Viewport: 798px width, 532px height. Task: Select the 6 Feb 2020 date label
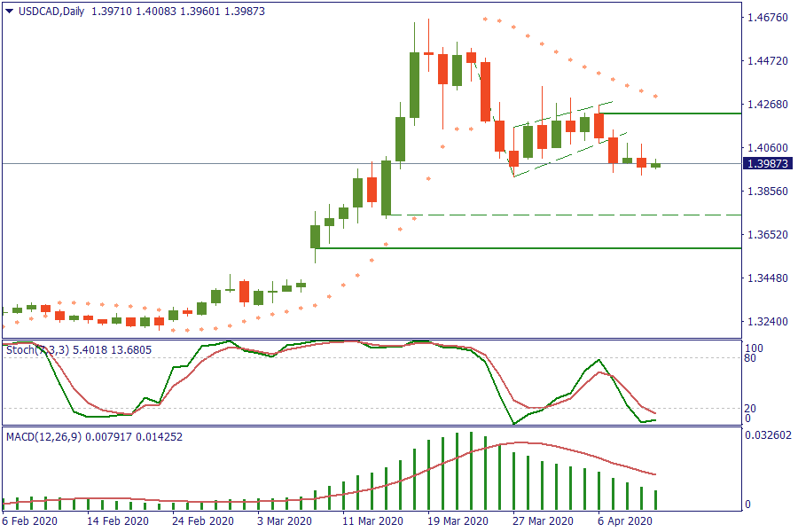[29, 521]
